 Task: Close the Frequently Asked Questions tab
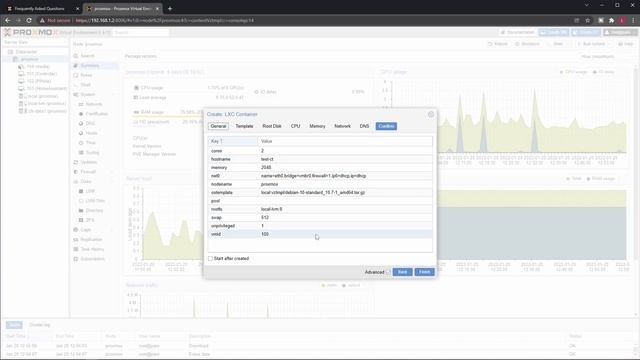[78, 9]
